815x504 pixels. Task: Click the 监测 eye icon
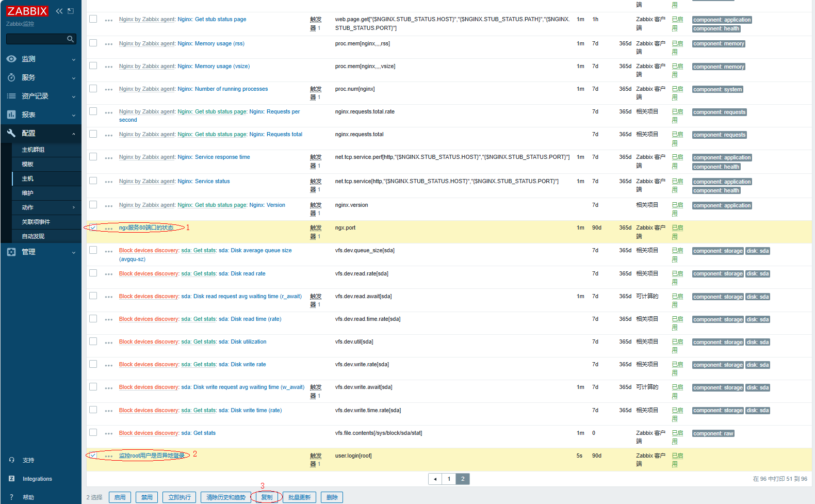(x=11, y=59)
